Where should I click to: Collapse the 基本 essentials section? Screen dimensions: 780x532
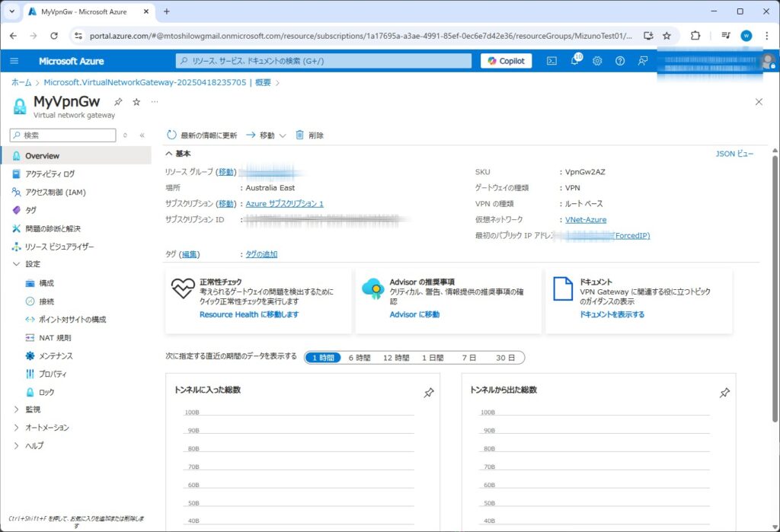[x=178, y=154]
